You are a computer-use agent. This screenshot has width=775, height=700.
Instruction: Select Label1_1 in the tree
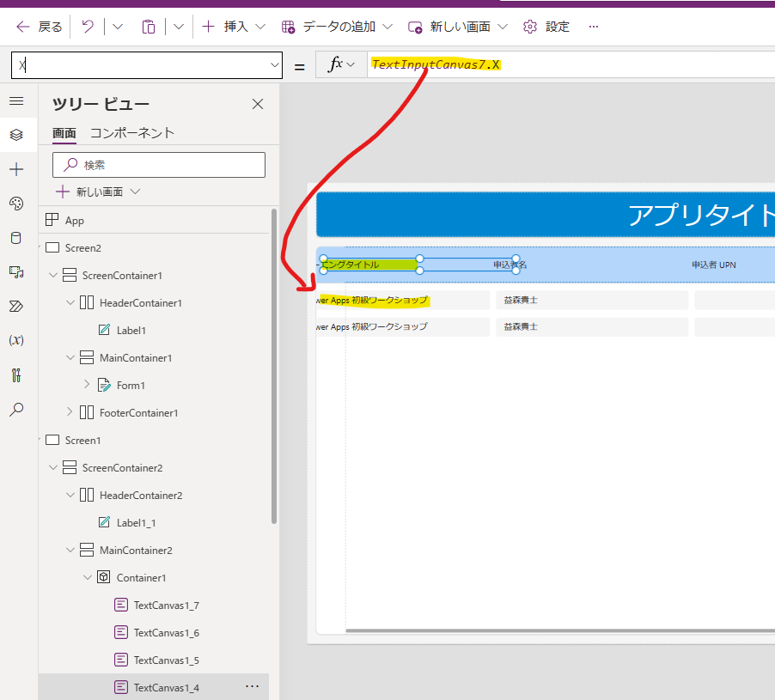point(136,523)
